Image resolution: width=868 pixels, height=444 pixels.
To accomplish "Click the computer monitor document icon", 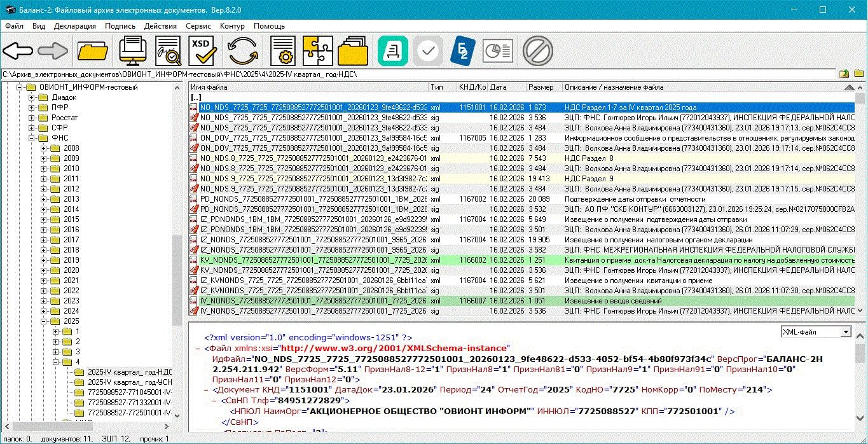I will pos(133,52).
